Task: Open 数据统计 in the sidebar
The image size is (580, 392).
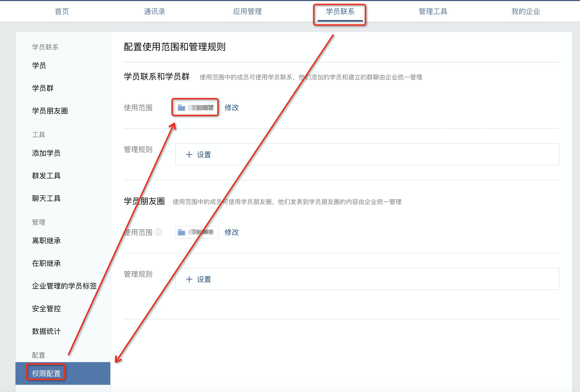Action: [x=46, y=331]
